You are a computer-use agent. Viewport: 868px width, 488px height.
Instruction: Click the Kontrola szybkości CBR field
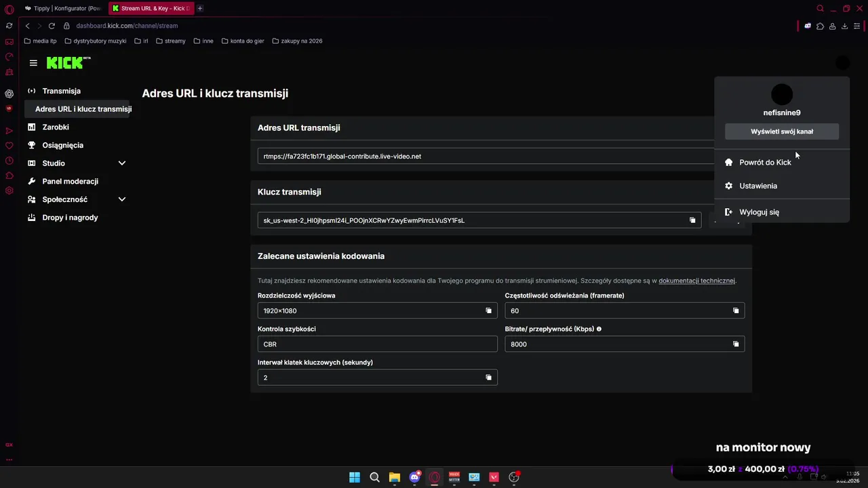[377, 344]
